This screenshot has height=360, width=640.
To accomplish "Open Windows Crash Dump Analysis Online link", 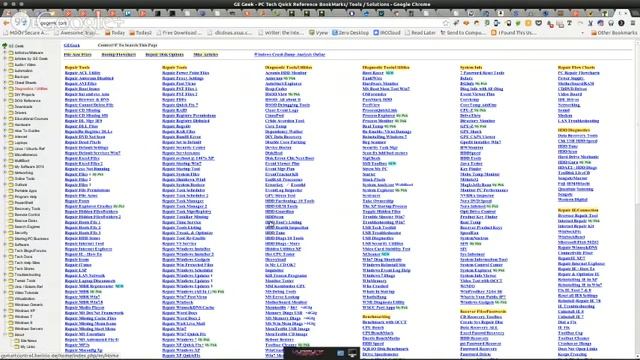I will (x=289, y=54).
